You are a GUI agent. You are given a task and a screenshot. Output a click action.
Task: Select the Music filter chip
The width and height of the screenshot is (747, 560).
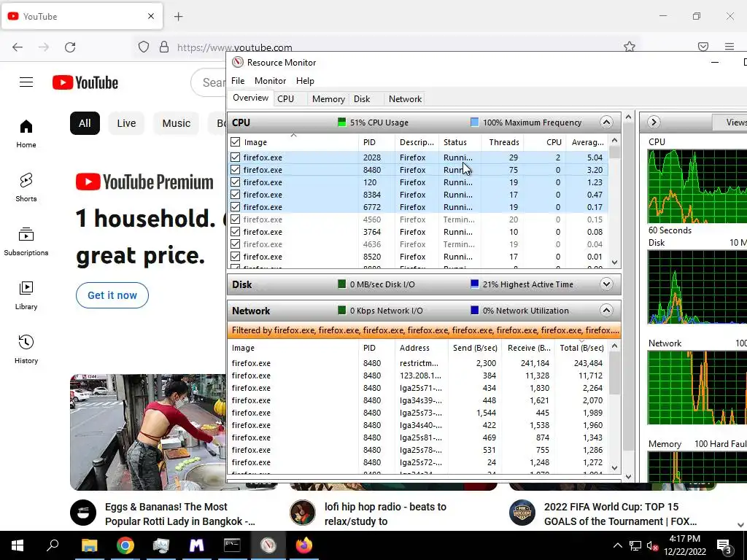click(177, 123)
